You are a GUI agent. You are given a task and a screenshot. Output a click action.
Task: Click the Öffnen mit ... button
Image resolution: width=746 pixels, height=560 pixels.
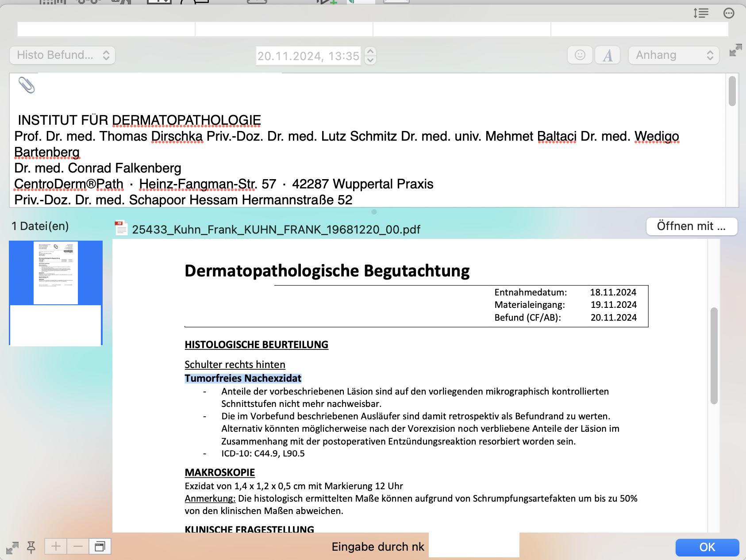692,226
